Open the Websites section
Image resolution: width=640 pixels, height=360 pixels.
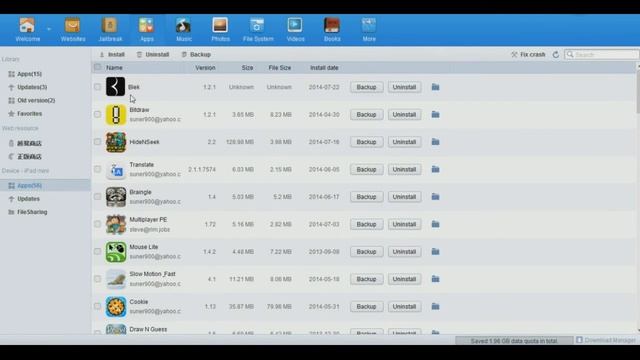point(73,29)
